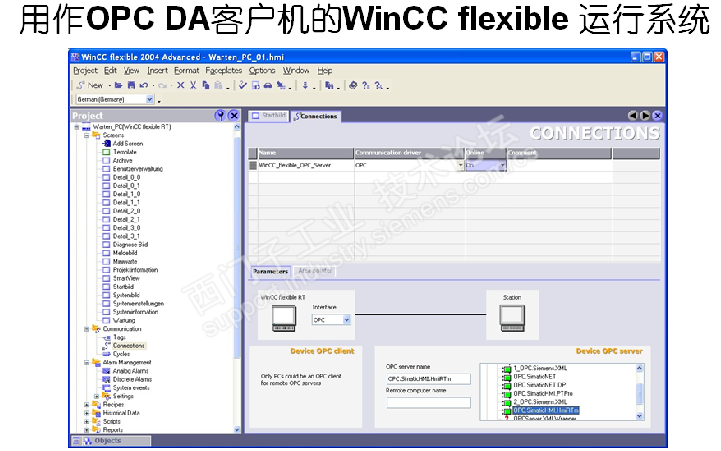This screenshot has width=721, height=451.
Task: Click scroll-down arrow of OPC server list
Action: coord(639,416)
